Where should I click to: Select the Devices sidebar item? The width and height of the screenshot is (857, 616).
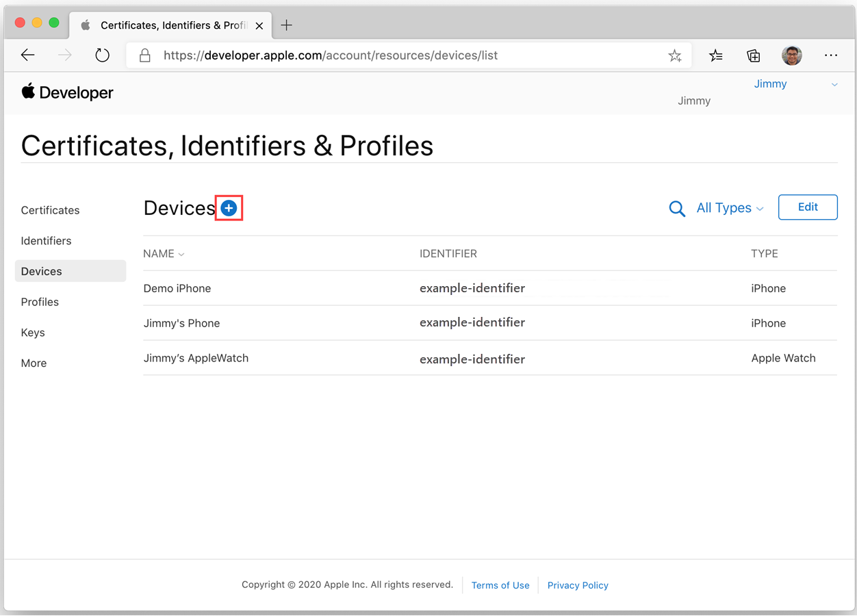pos(41,271)
